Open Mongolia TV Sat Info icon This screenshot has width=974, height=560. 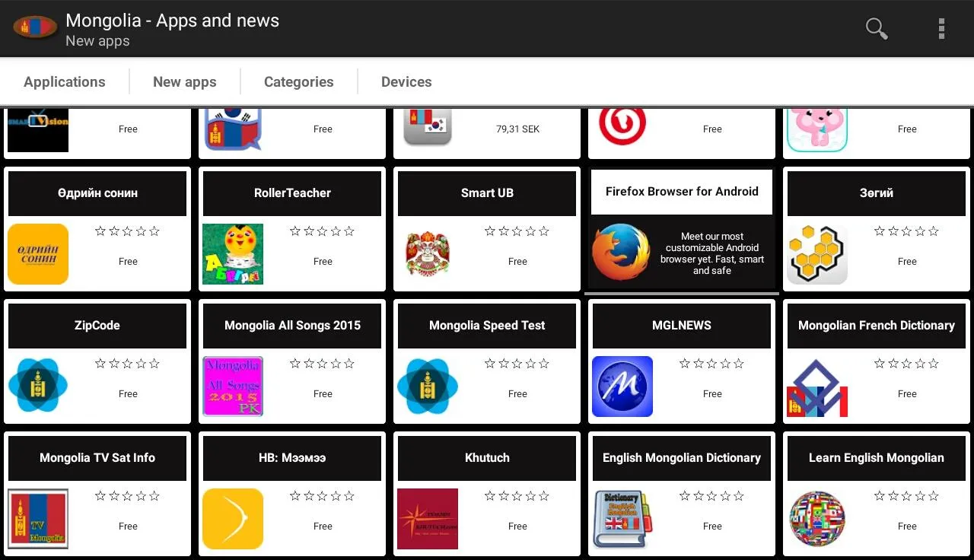click(x=38, y=519)
